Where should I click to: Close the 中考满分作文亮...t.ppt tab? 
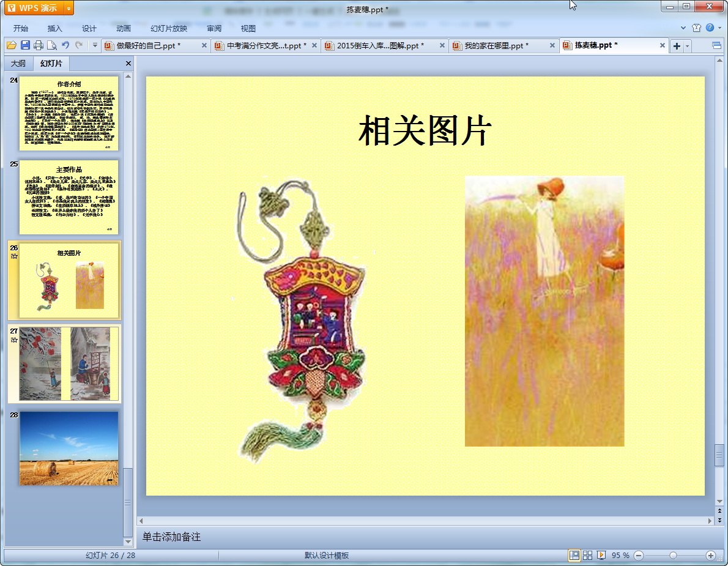pyautogui.click(x=314, y=45)
